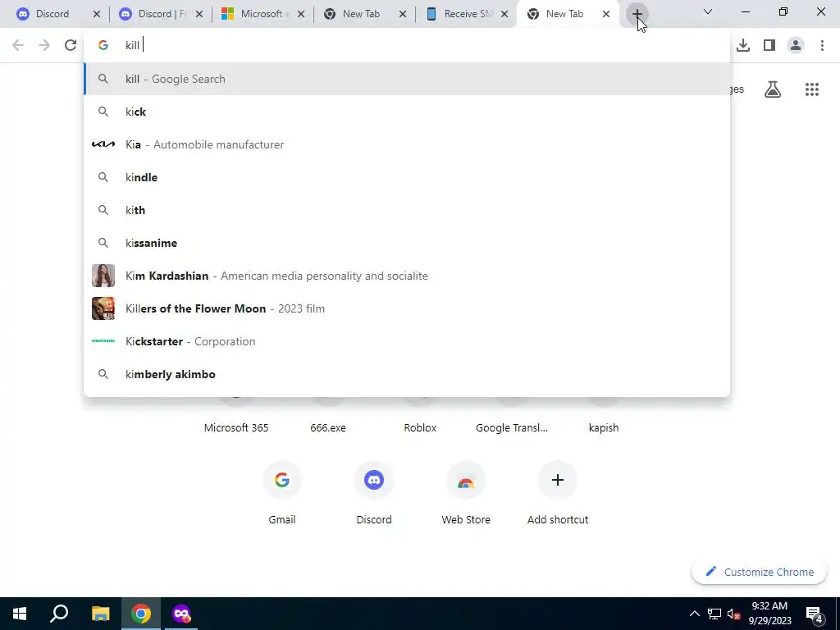
Task: Open the Chrome profile avatar
Action: pos(796,45)
